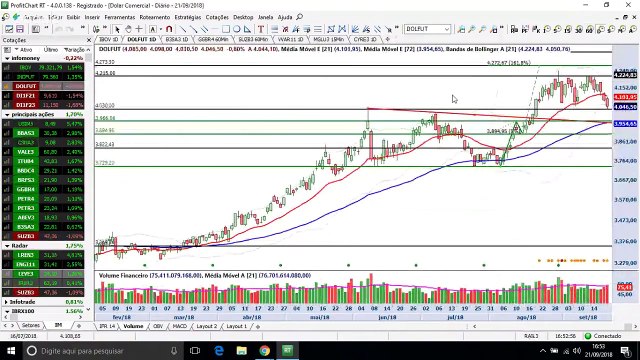
Task: Switch to the B3SA3 1D chart tab
Action: point(177,40)
